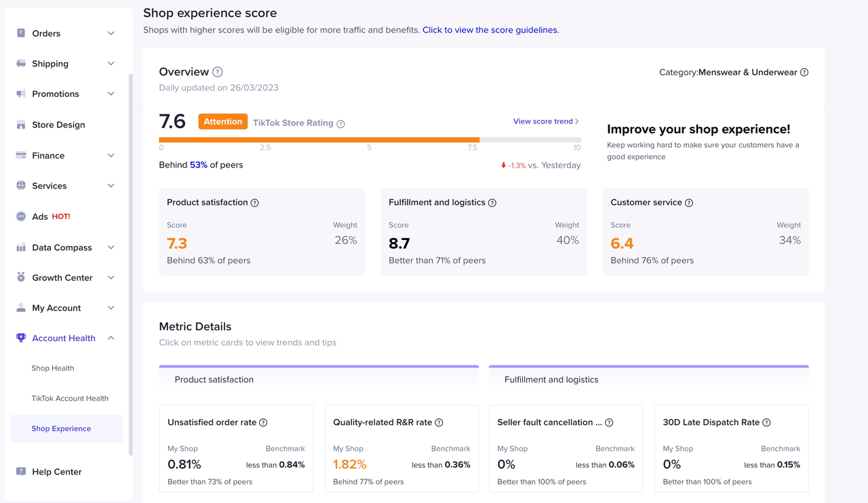Click info icon next to Product satisfaction

255,203
